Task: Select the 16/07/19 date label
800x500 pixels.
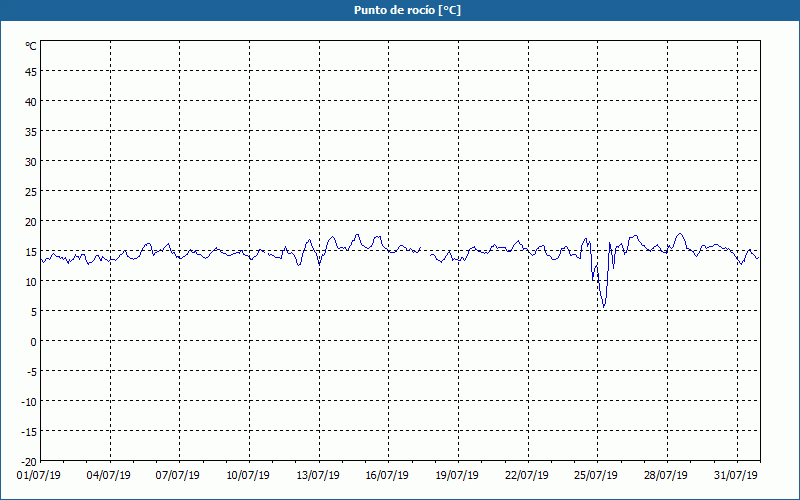Action: click(x=387, y=475)
